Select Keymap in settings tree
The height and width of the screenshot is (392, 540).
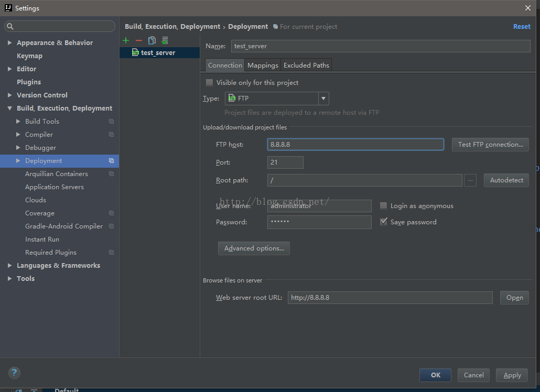click(29, 56)
